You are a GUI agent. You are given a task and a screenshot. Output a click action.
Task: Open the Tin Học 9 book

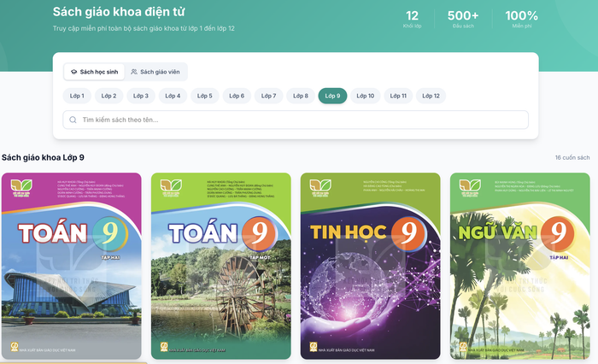pyautogui.click(x=370, y=267)
